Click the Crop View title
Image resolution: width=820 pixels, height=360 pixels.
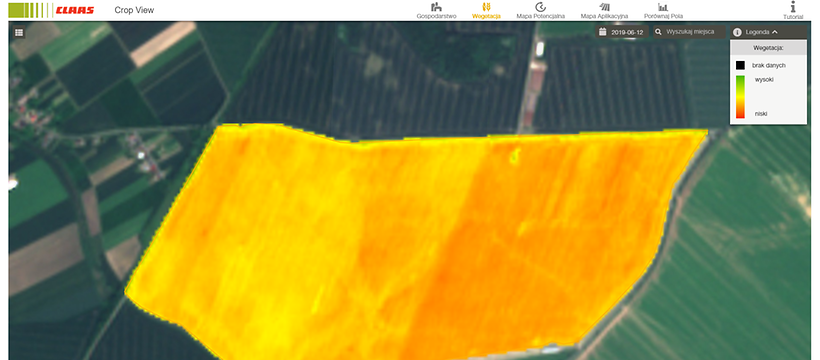(x=134, y=10)
